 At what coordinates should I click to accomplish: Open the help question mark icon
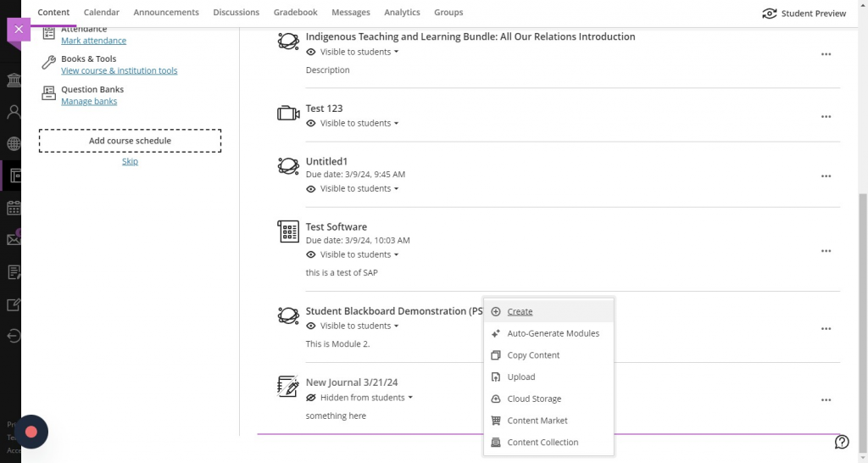point(842,442)
